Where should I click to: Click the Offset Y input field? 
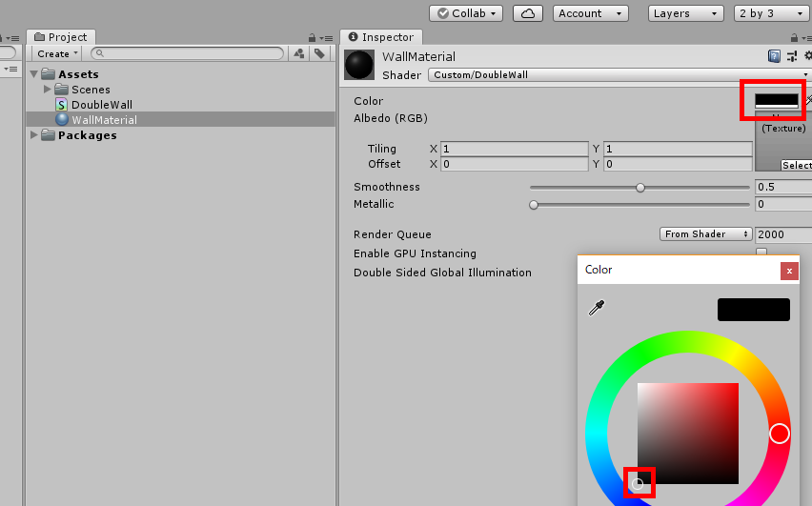[678, 164]
